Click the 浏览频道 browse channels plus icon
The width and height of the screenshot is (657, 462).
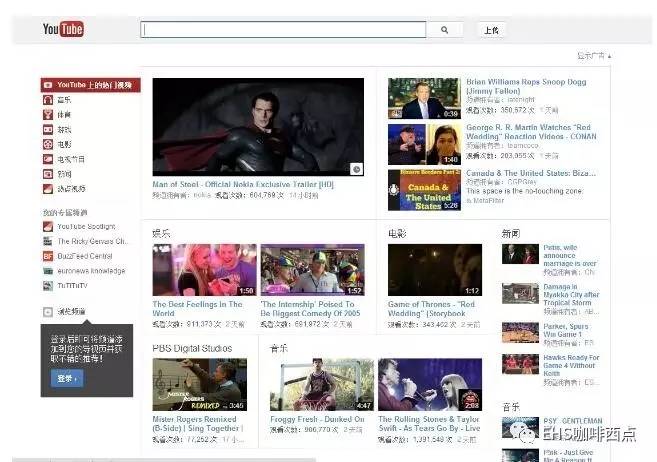click(47, 312)
